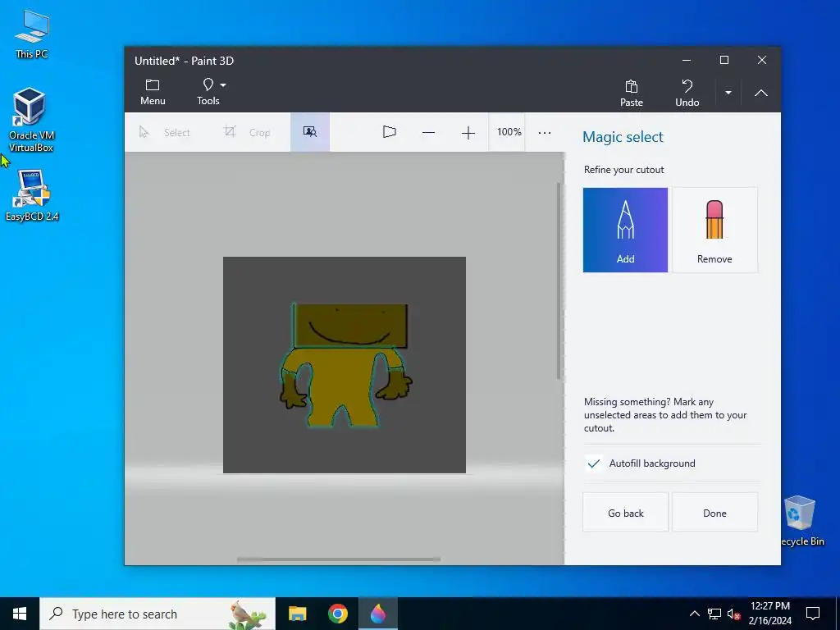Click the 100% zoom value
Viewport: 840px width, 630px height.
[x=509, y=132]
